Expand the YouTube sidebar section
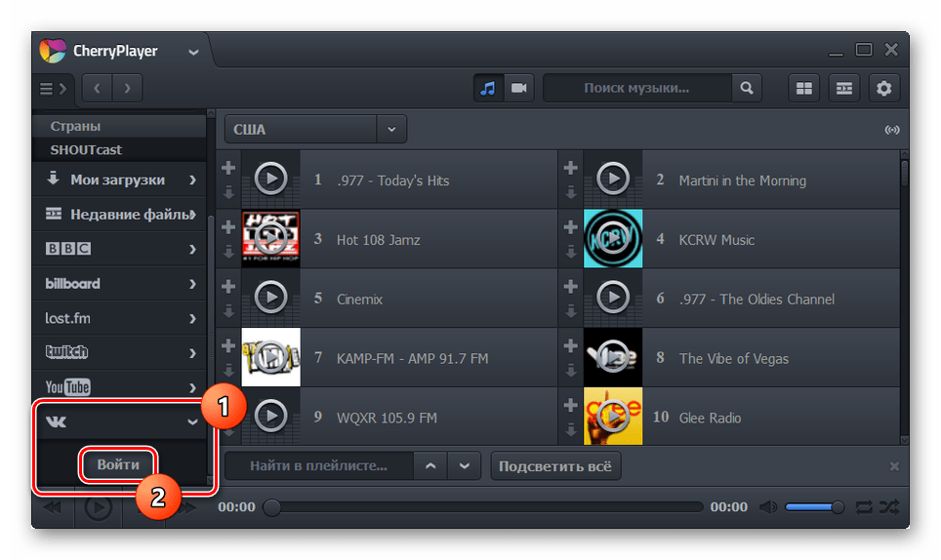The image size is (941, 560). tap(119, 387)
